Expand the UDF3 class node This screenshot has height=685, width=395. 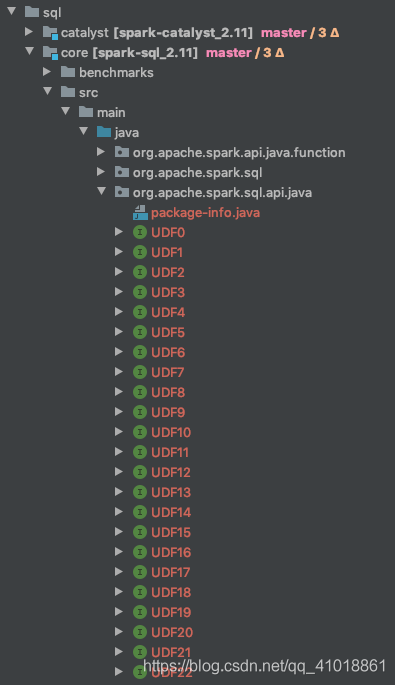[119, 292]
